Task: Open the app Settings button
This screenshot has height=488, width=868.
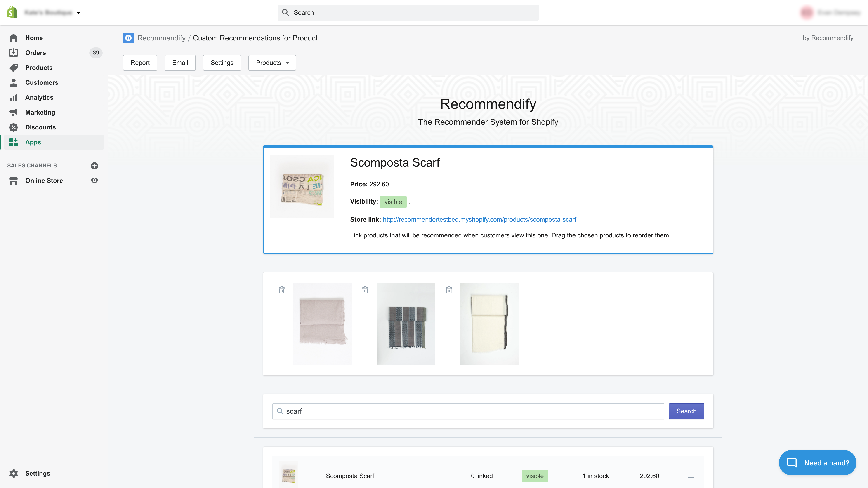Action: (222, 63)
